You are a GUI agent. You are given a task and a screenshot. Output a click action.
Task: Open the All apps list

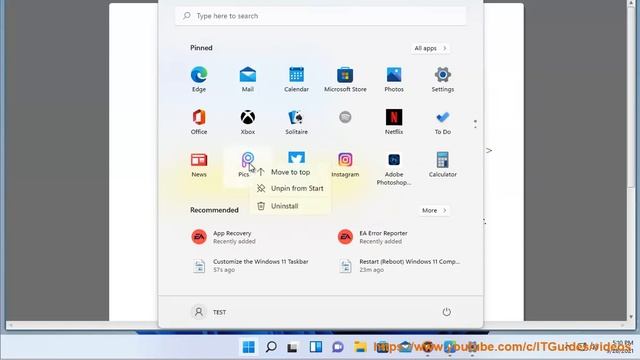point(430,48)
